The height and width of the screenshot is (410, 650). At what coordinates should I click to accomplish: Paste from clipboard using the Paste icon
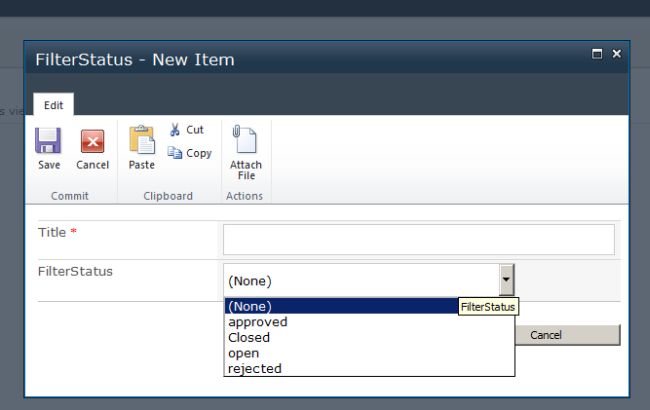pyautogui.click(x=141, y=142)
